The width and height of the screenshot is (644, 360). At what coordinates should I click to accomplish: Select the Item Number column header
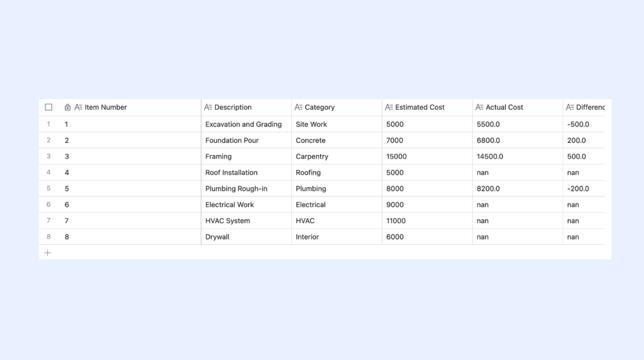(x=131, y=107)
